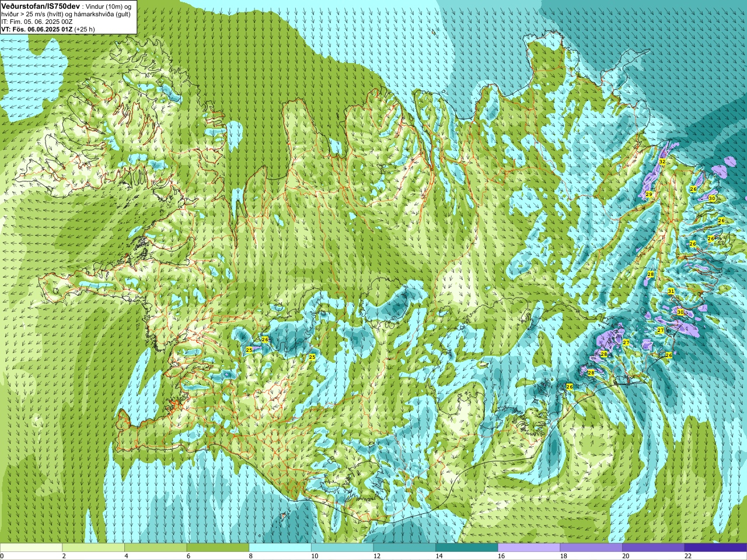Select the 20–22 m/s violet legend swatch

[653, 548]
